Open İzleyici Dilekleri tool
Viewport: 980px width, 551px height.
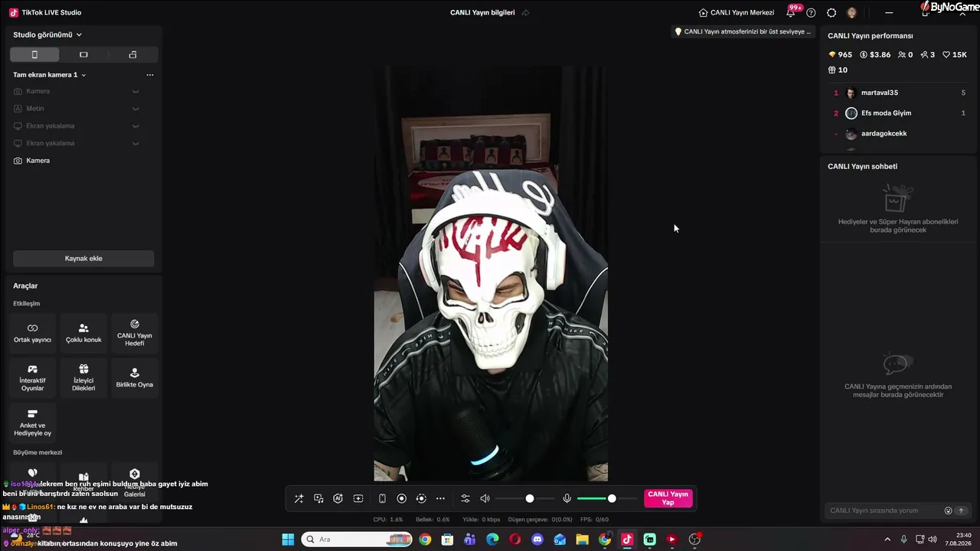click(x=83, y=378)
